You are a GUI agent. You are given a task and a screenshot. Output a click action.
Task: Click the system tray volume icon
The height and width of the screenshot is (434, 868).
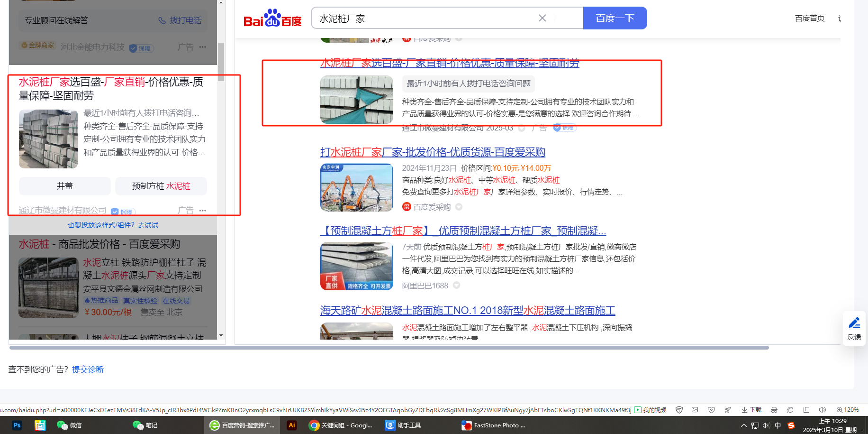(x=766, y=425)
